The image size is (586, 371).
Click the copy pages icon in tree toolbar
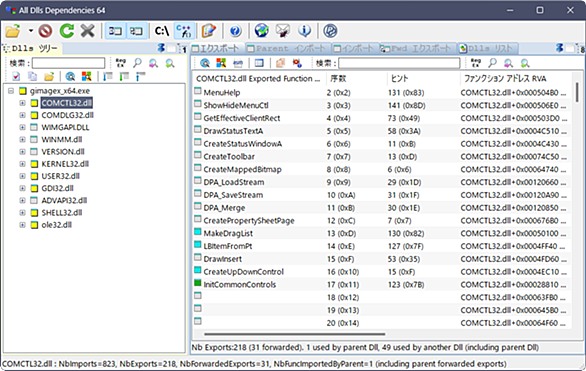33,76
